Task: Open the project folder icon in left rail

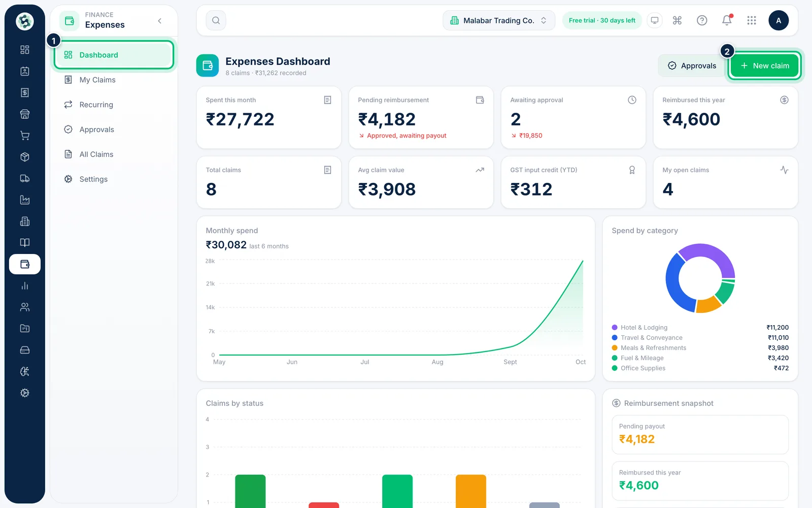Action: coord(24,329)
